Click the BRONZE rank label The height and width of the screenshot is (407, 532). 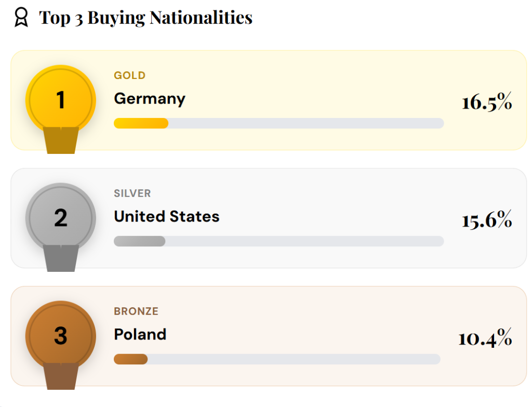[x=136, y=311]
